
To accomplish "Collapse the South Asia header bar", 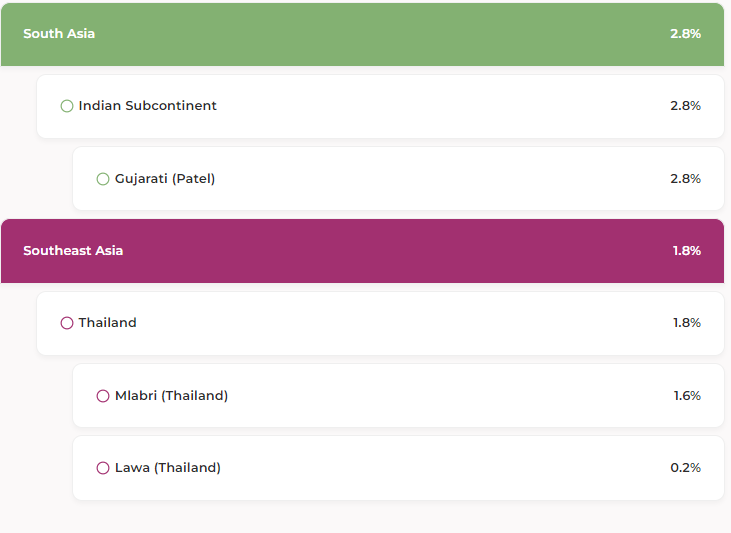I will [361, 34].
